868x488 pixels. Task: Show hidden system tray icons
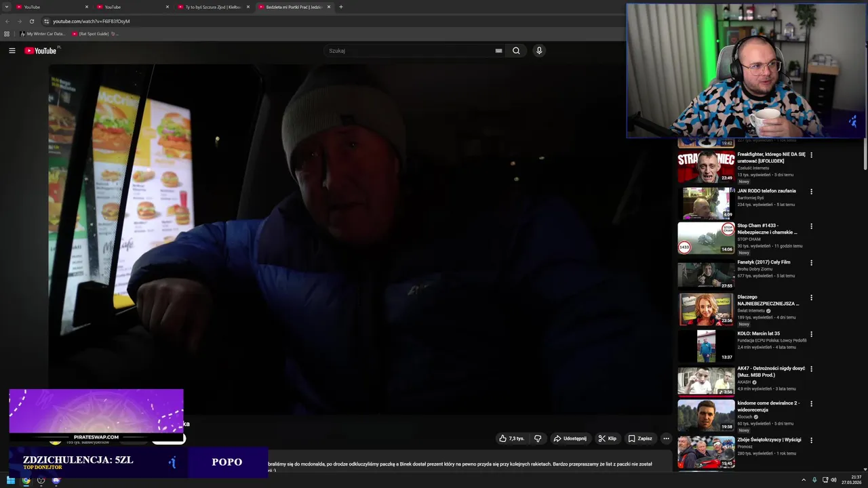click(804, 480)
